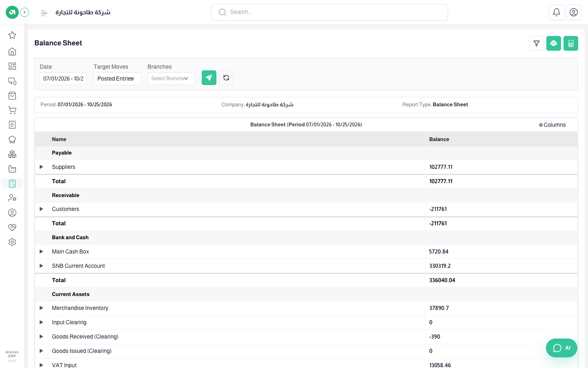Submit the report filters with the paper plane button

(209, 78)
